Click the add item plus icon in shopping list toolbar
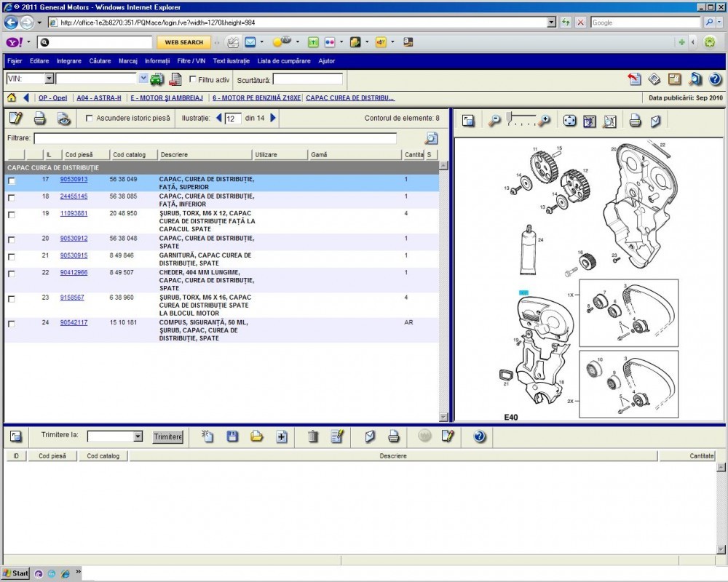The width and height of the screenshot is (728, 582). (281, 436)
